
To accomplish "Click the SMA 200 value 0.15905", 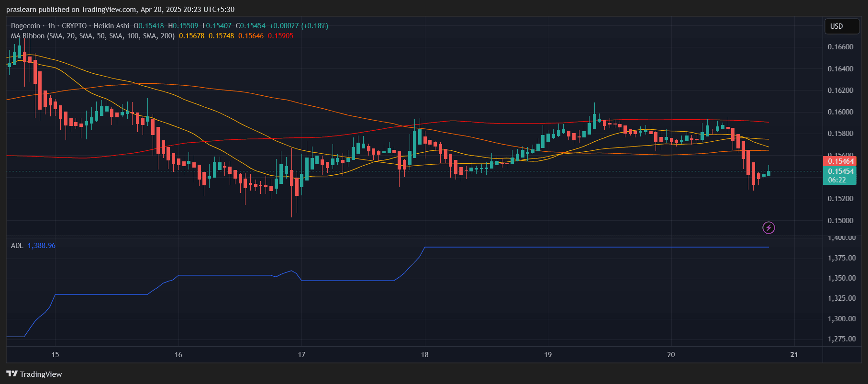I will click(x=280, y=36).
